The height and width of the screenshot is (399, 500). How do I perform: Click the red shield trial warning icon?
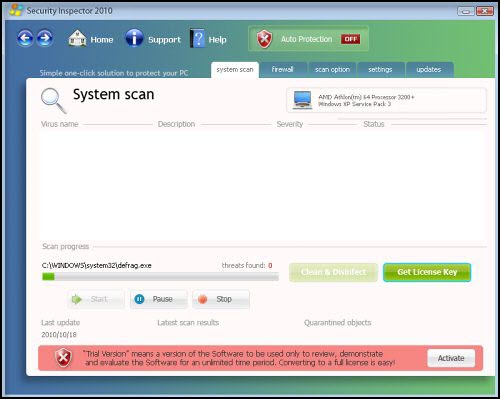click(63, 358)
